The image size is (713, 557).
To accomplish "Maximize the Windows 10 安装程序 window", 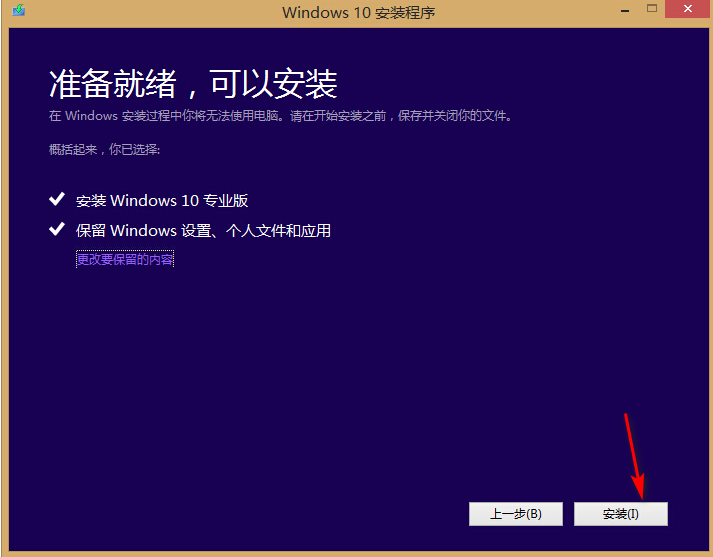I will (x=652, y=8).
